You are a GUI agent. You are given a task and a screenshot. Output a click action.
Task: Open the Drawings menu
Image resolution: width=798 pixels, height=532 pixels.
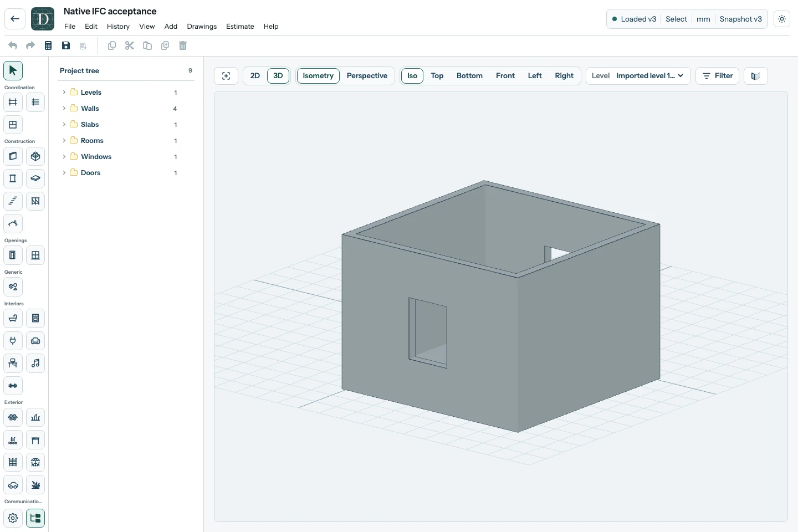click(202, 27)
